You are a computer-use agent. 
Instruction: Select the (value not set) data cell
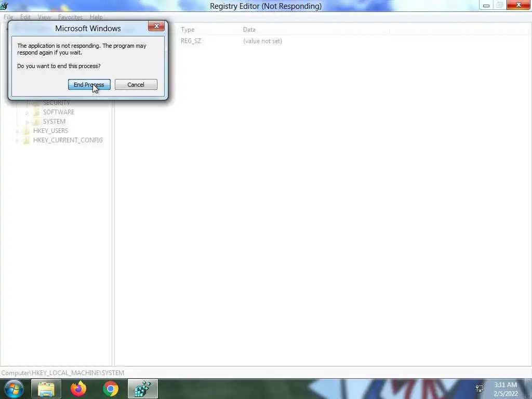[262, 41]
